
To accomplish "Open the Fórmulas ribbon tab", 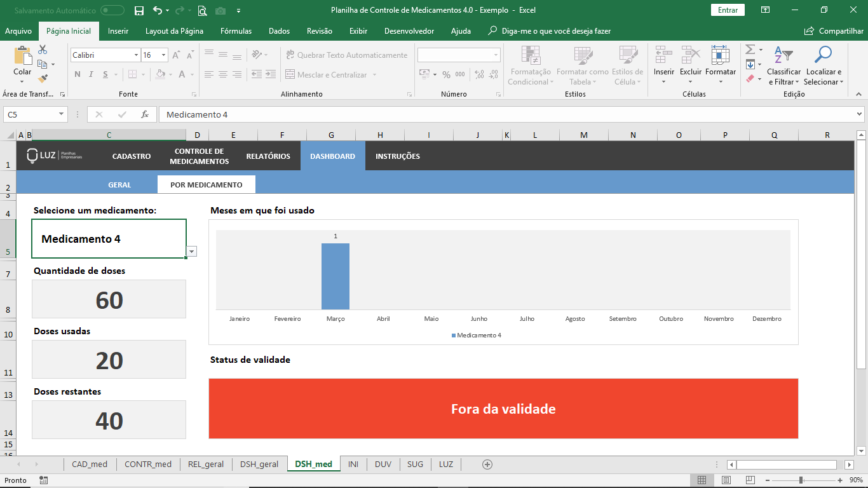I will pos(236,31).
